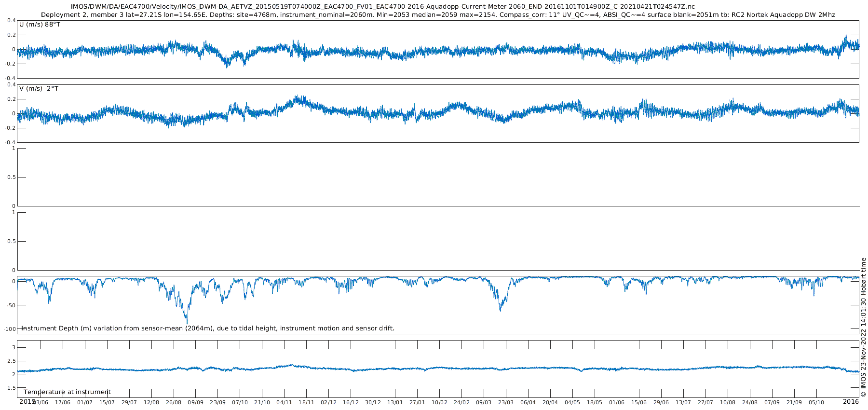Click the 'V (m/s) -2°T' panel label
The image size is (868, 410).
(39, 89)
